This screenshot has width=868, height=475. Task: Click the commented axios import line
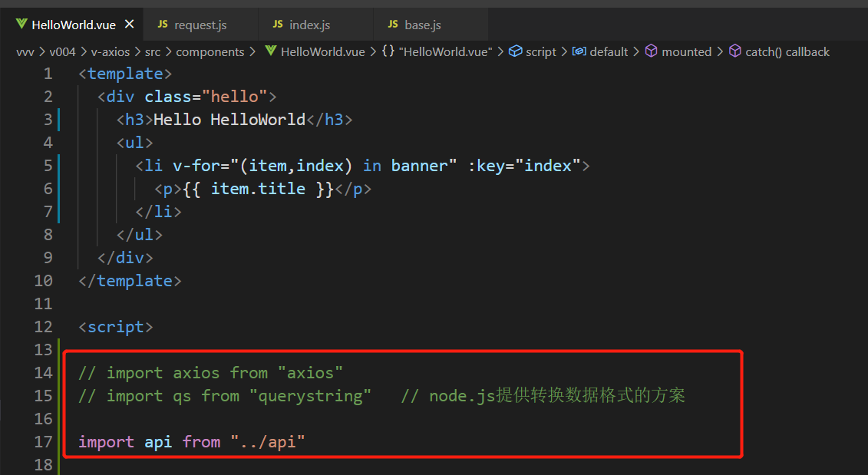pos(211,373)
